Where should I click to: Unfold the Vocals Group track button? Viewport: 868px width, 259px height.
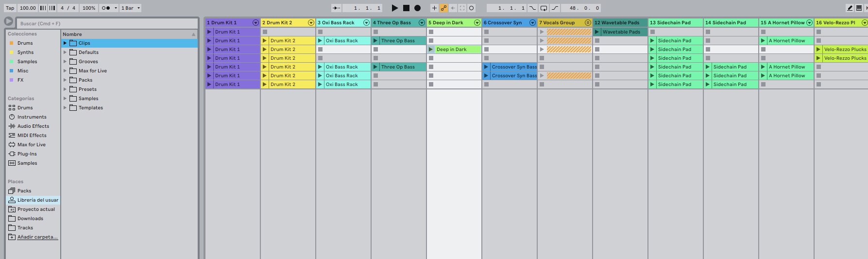pyautogui.click(x=588, y=23)
